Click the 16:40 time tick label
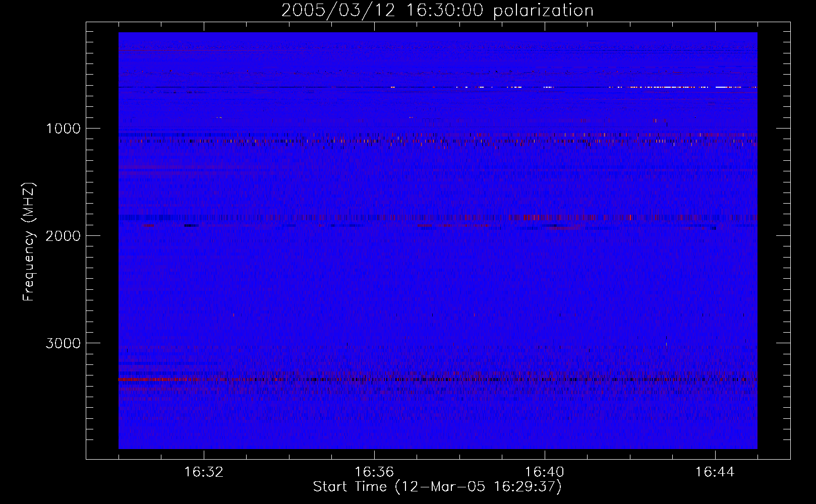Viewport: 816px width, 504px height. [545, 472]
